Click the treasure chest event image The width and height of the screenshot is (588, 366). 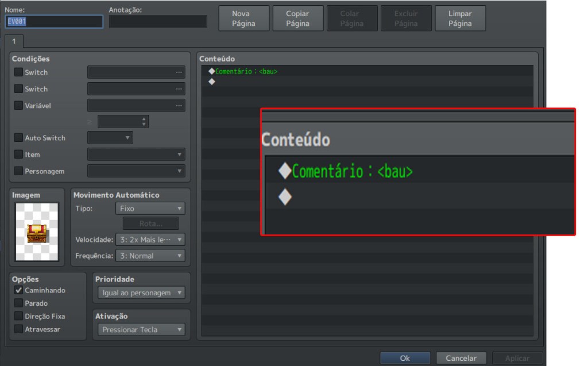[x=37, y=232]
